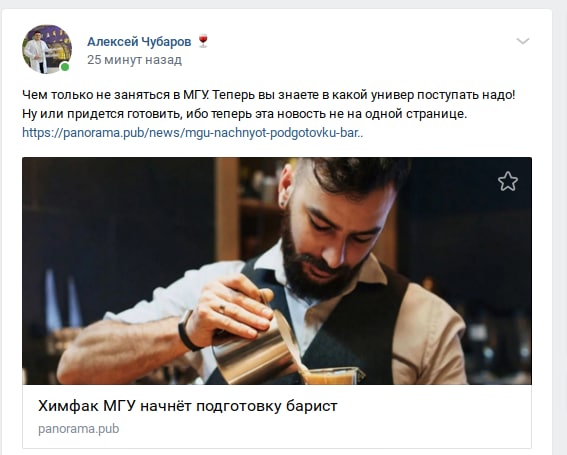Open Алексей Чубаров's profile avatar
The width and height of the screenshot is (567, 455).
[x=47, y=49]
